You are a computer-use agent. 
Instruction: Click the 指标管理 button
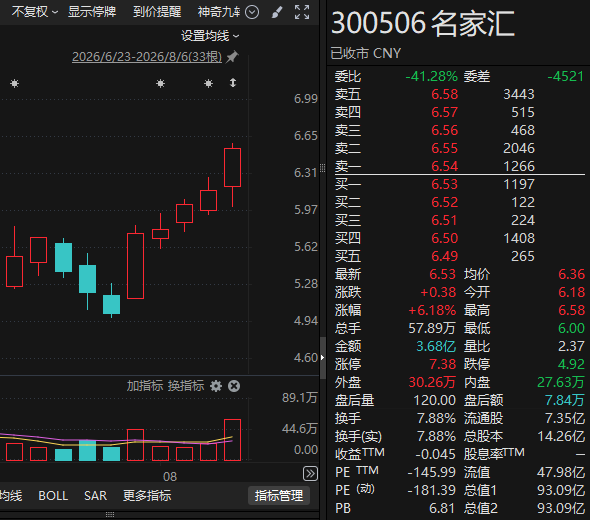click(x=279, y=496)
